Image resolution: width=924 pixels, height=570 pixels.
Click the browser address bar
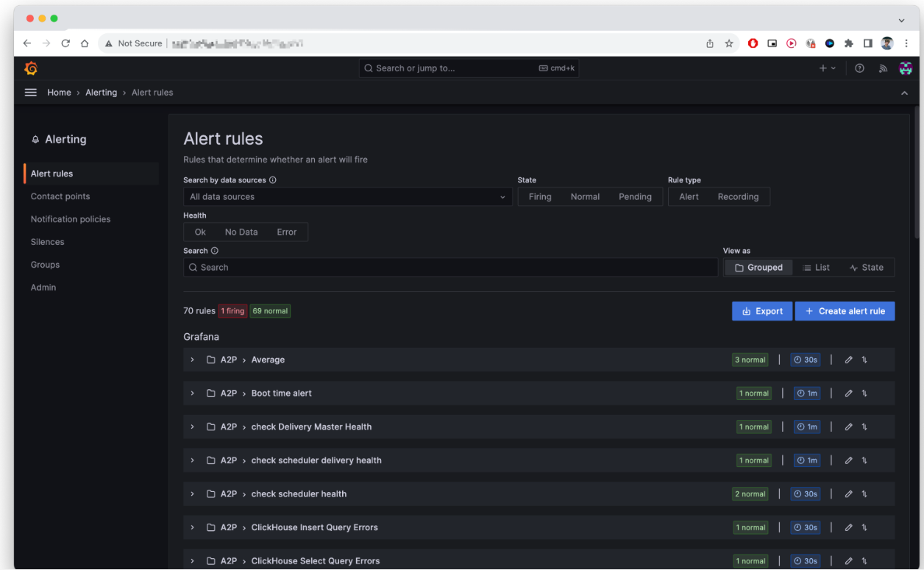click(x=399, y=43)
